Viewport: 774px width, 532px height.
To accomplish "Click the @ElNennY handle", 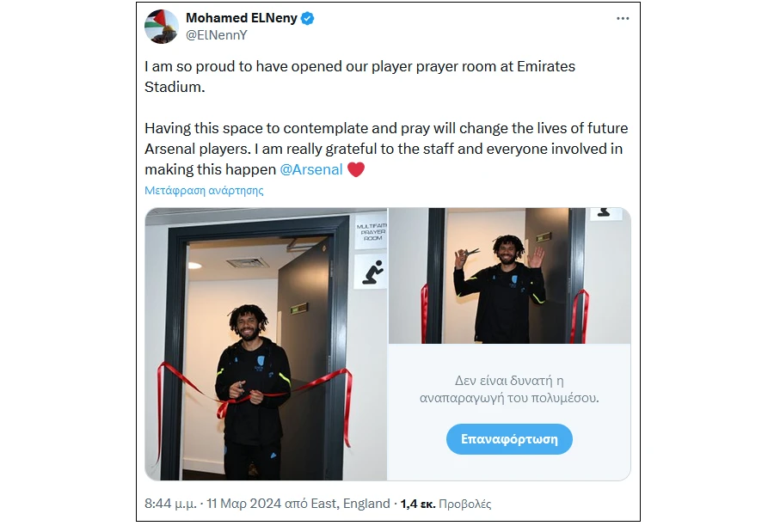I will pyautogui.click(x=216, y=35).
